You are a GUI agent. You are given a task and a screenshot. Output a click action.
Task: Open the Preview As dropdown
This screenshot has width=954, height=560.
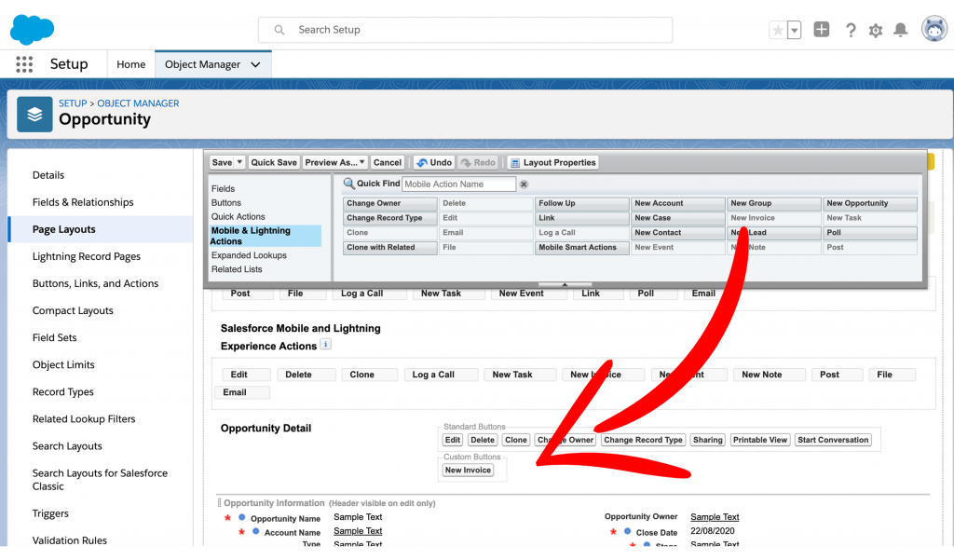pyautogui.click(x=334, y=162)
